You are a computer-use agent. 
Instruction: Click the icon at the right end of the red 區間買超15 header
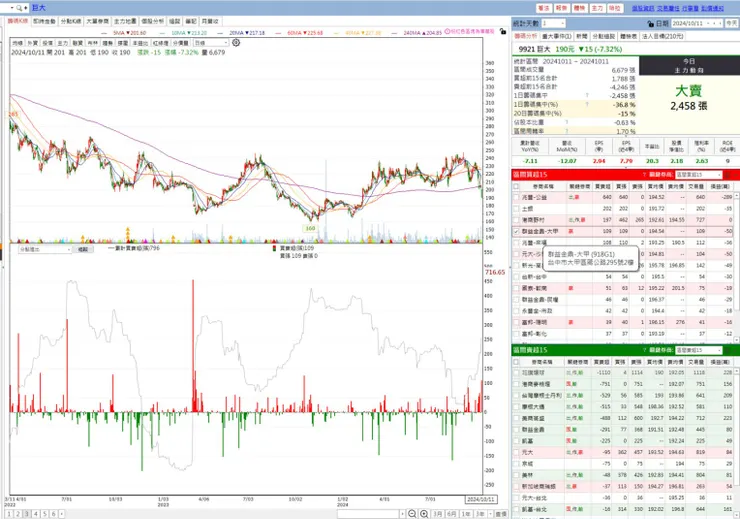pyautogui.click(x=727, y=175)
